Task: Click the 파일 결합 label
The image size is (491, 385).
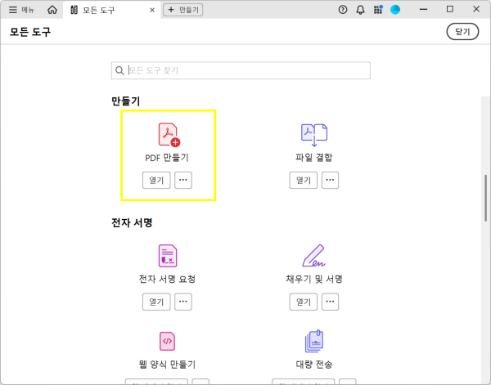Action: (314, 157)
